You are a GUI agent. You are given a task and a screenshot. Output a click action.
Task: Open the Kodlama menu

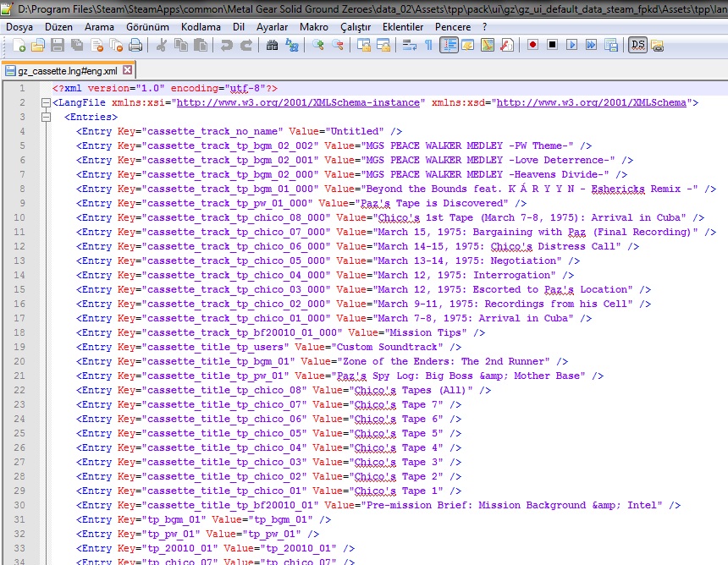[201, 27]
